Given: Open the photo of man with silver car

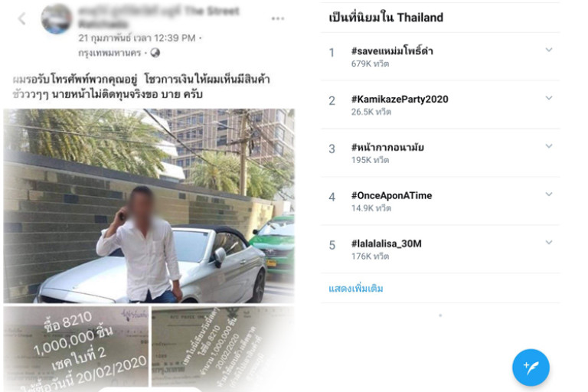Looking at the screenshot, I should pyautogui.click(x=149, y=205).
